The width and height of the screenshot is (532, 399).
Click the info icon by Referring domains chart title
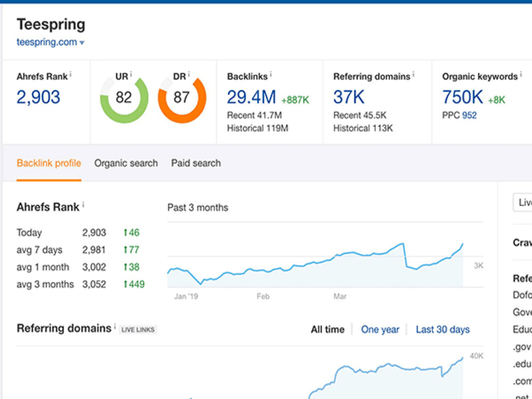click(x=115, y=327)
